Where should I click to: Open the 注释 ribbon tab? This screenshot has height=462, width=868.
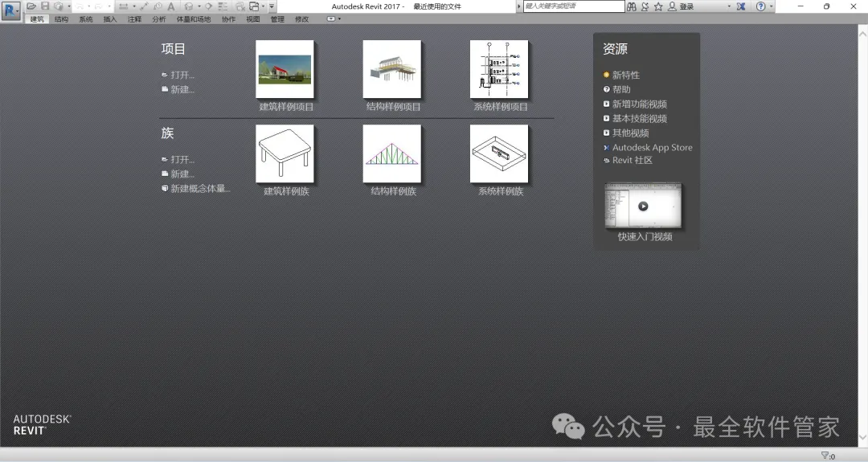(134, 18)
